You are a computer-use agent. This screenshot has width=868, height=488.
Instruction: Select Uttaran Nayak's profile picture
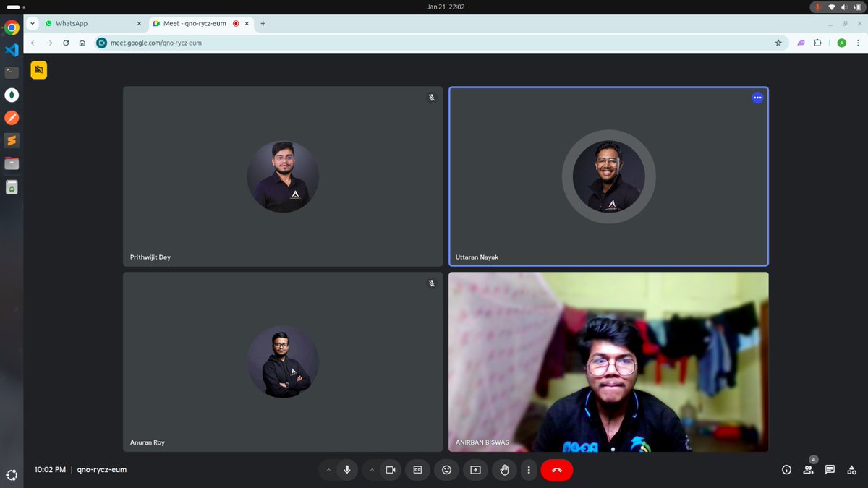click(x=609, y=176)
